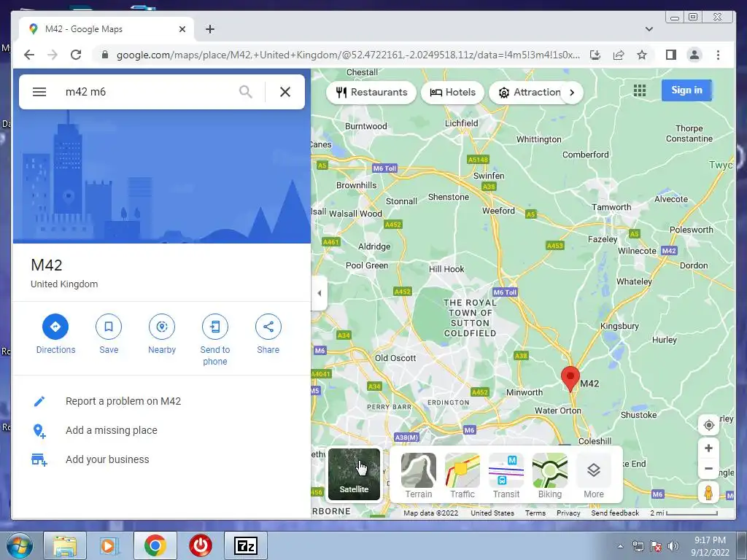Click the search magnifier icon
This screenshot has height=560, width=747.
pos(246,92)
